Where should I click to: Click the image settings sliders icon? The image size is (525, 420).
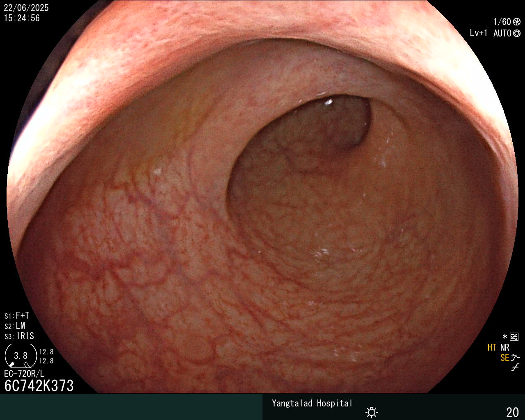[514, 337]
